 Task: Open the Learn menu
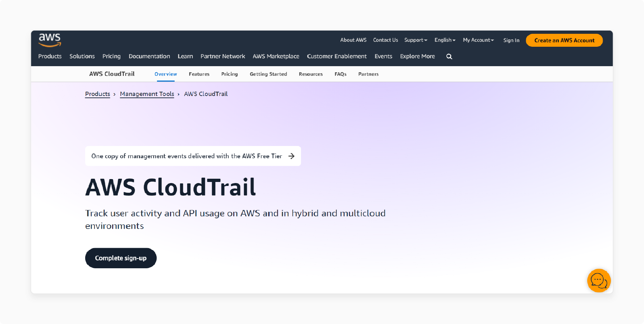[x=185, y=56]
